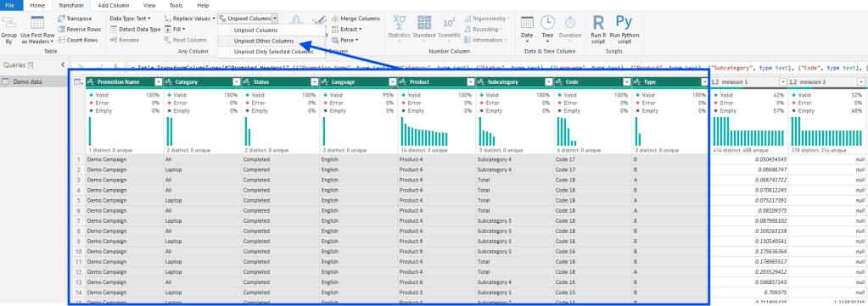868x306 pixels.
Task: Open the measure 2 column filter dropdown
Action: [x=861, y=82]
